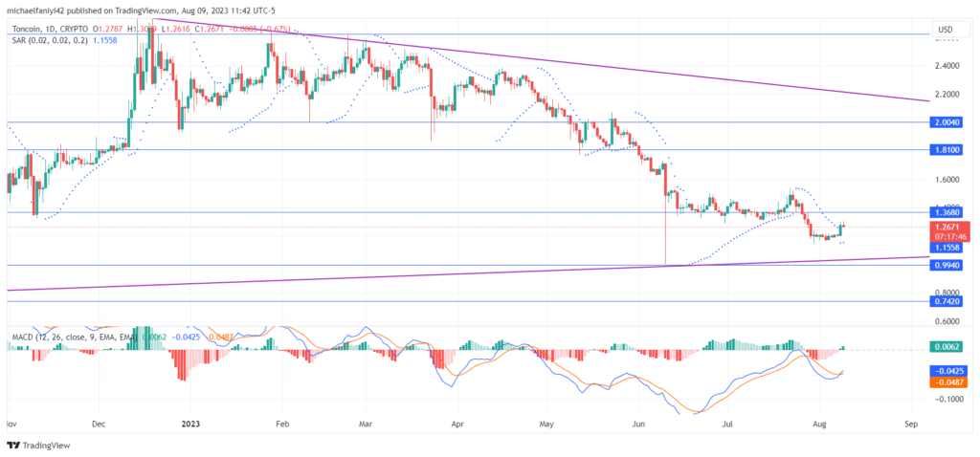Select the Toncoin, 1D, CRYPTO legend title
The height and width of the screenshot is (457, 980).
pyautogui.click(x=48, y=29)
